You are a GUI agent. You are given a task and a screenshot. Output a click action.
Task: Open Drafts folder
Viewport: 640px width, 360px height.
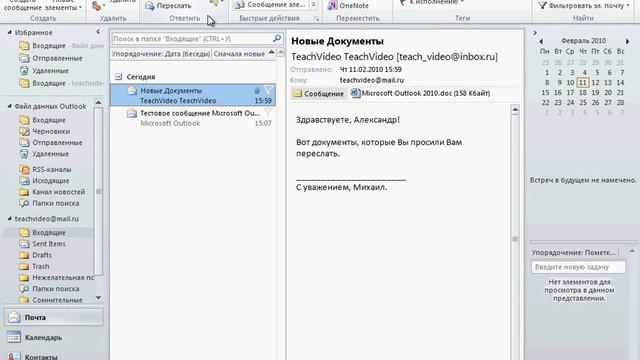click(x=42, y=255)
